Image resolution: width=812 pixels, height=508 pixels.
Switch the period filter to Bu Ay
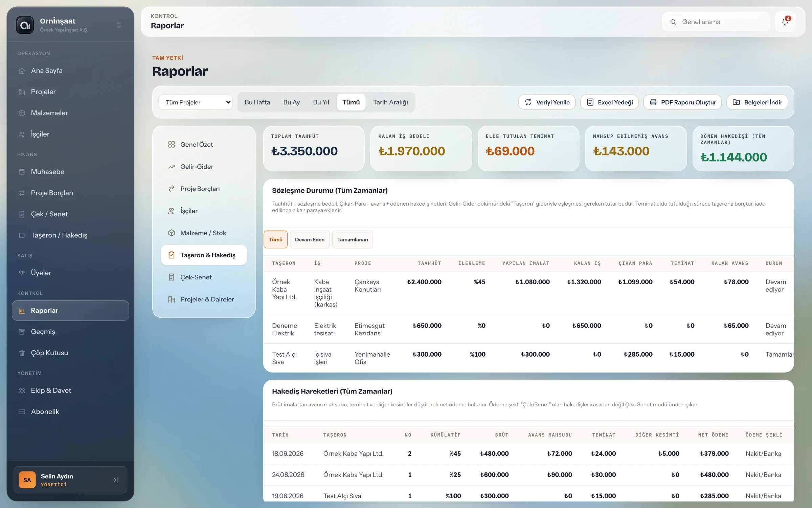(x=291, y=102)
